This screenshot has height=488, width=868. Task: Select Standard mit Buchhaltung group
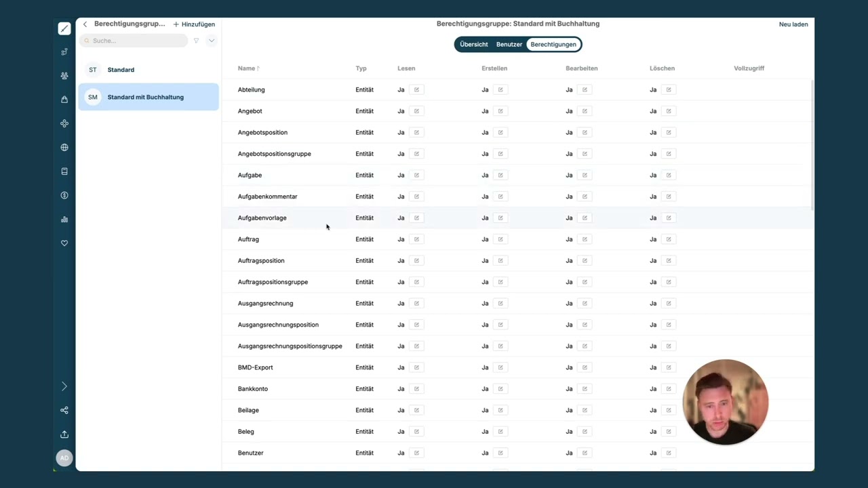(x=149, y=97)
